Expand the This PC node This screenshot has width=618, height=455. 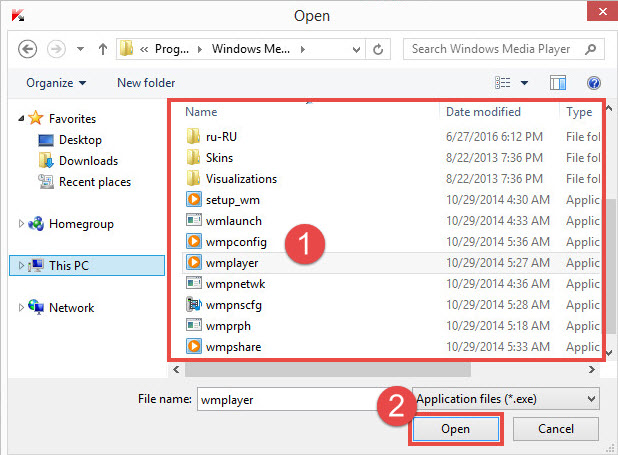[x=21, y=265]
